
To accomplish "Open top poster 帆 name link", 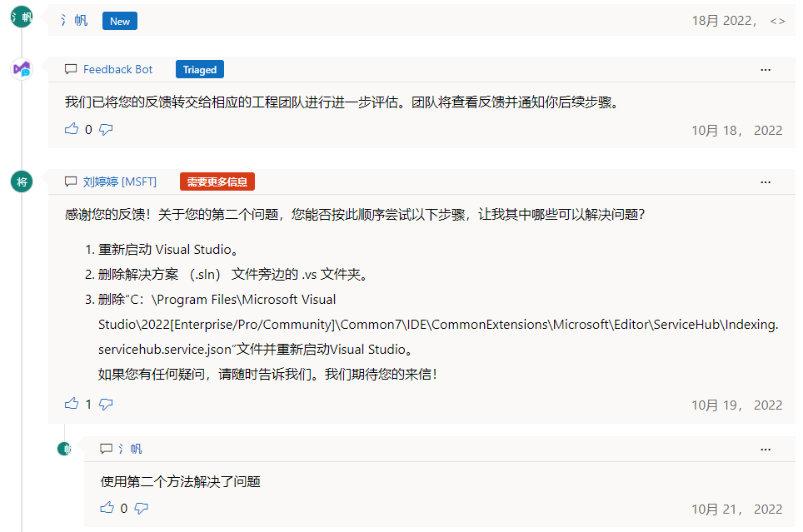I will coord(74,21).
